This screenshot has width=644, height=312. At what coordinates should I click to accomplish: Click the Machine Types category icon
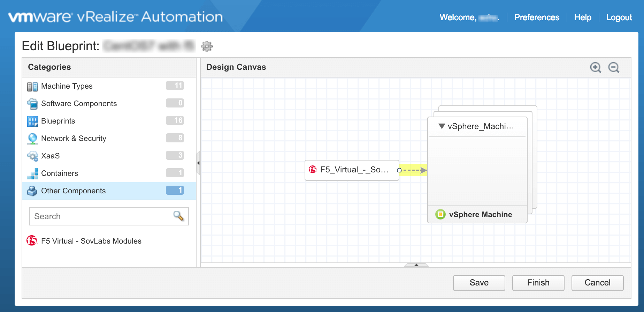pos(32,87)
